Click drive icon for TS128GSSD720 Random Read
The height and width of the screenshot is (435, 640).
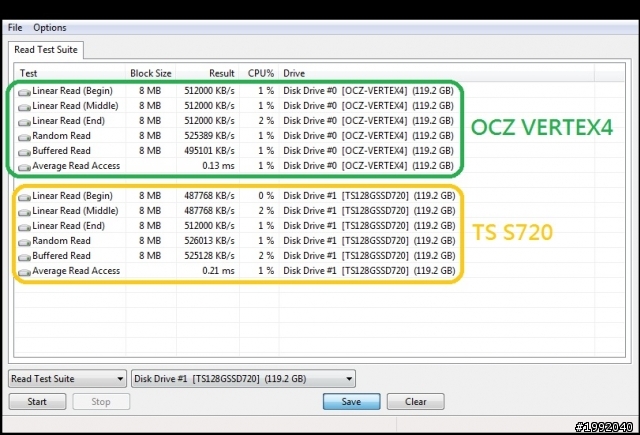[x=24, y=242]
